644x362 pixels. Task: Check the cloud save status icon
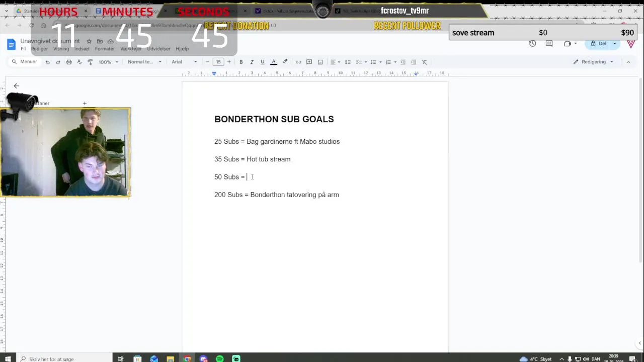(x=110, y=41)
